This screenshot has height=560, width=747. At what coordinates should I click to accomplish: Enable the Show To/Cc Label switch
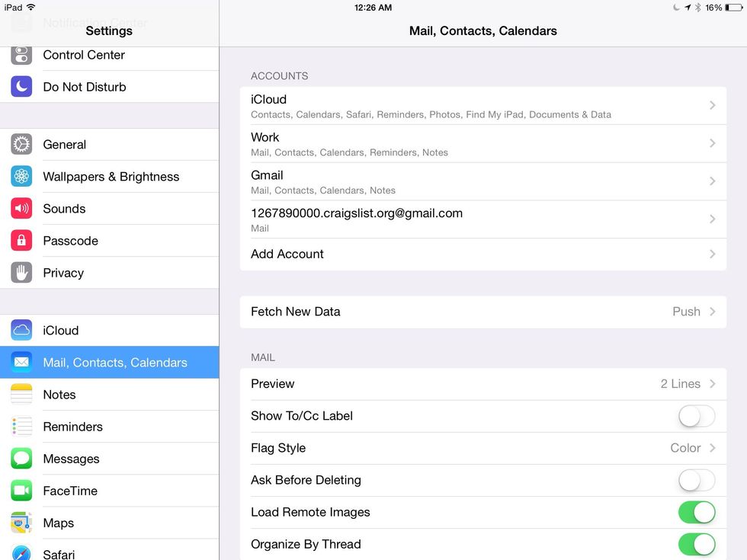tap(696, 416)
